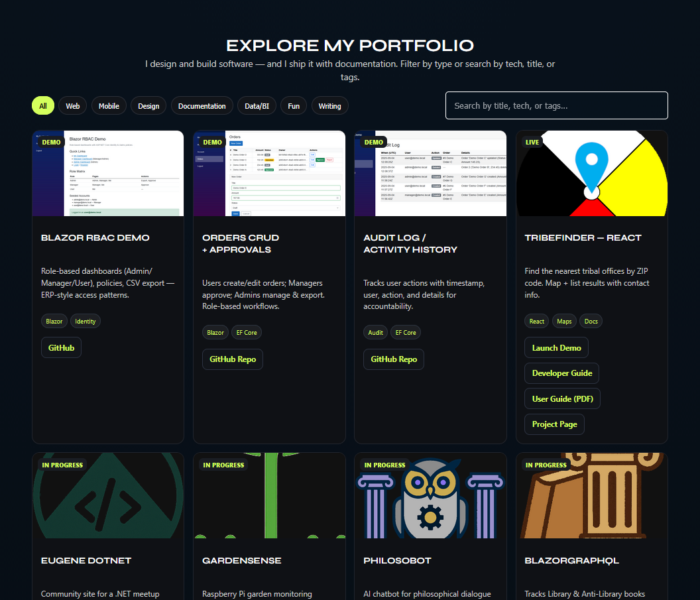The width and height of the screenshot is (700, 600).
Task: Select the EF Core tag under Audit Log
Action: pyautogui.click(x=405, y=332)
